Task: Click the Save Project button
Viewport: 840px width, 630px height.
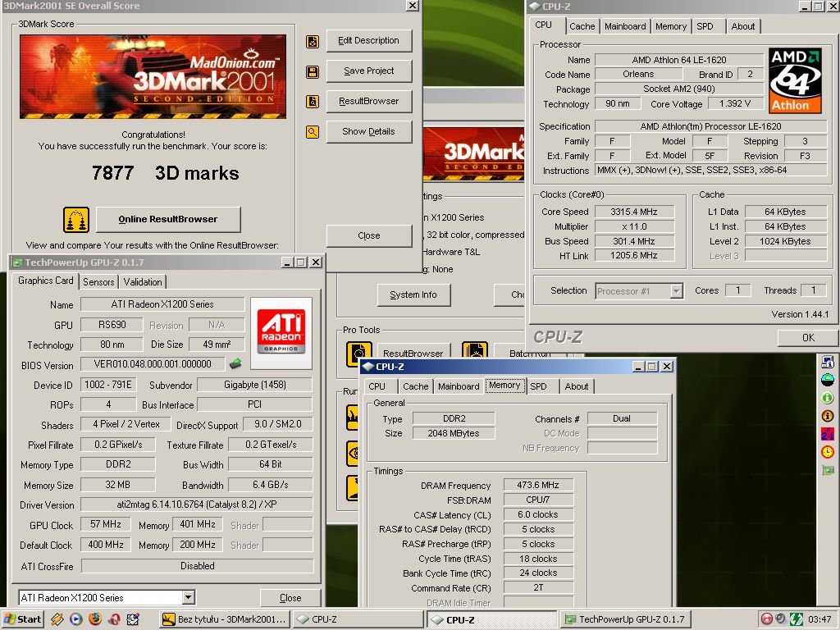Action: click(x=368, y=71)
